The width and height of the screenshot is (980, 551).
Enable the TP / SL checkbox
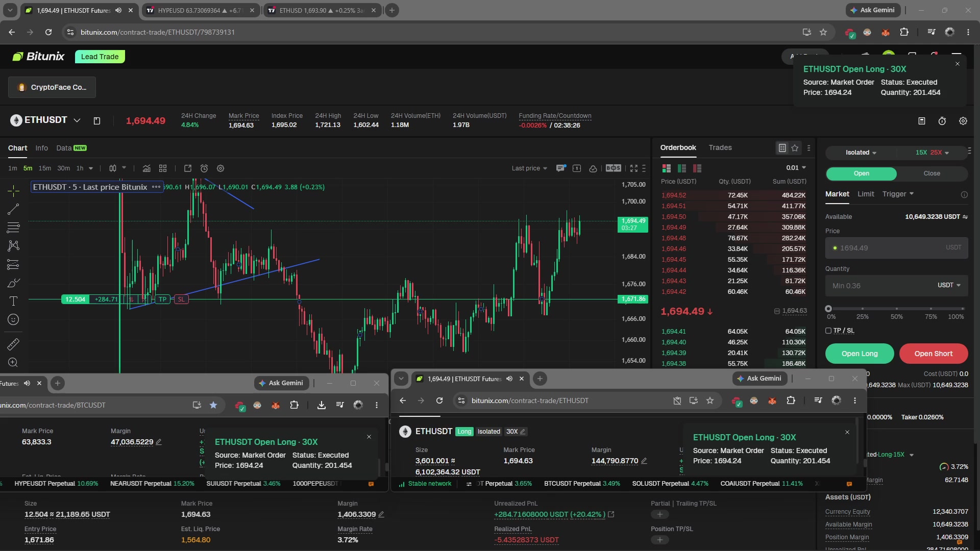(828, 331)
